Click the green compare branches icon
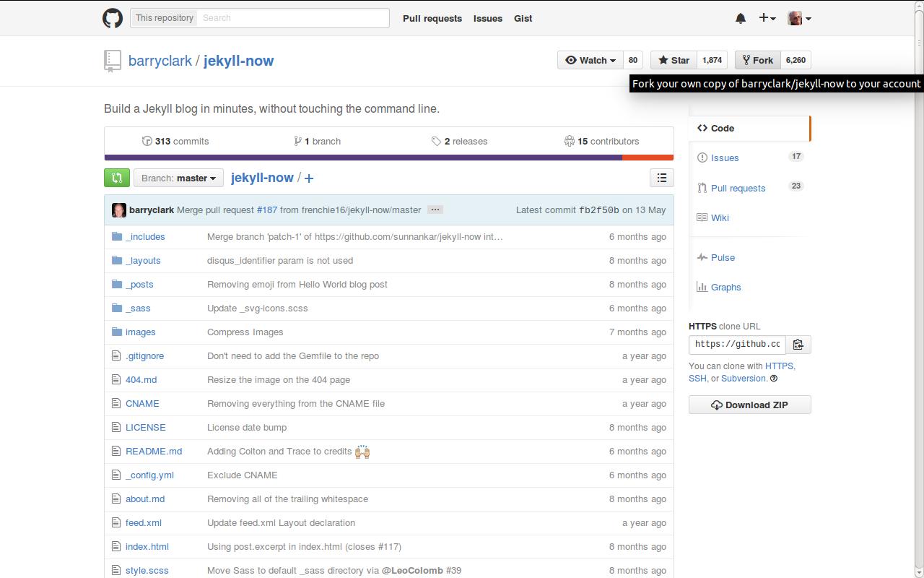 click(x=116, y=177)
